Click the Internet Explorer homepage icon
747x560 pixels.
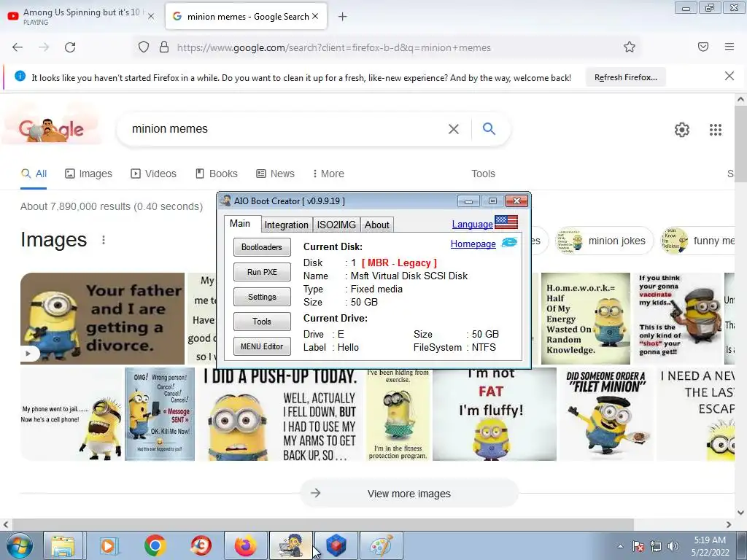509,243
